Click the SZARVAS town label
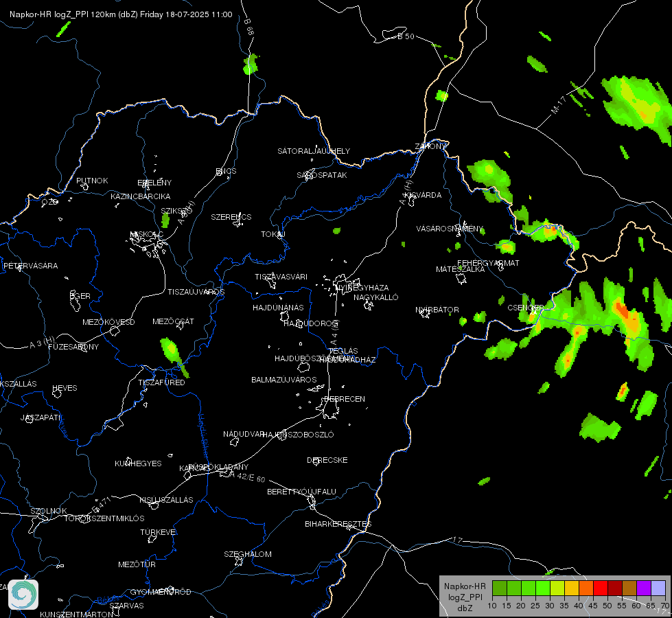The image size is (672, 618). [126, 606]
